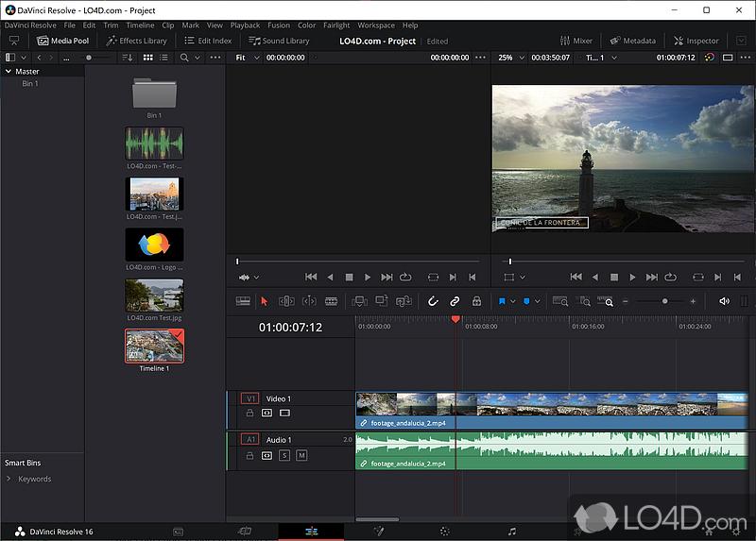Zoom in timeline with plus icon

click(693, 301)
